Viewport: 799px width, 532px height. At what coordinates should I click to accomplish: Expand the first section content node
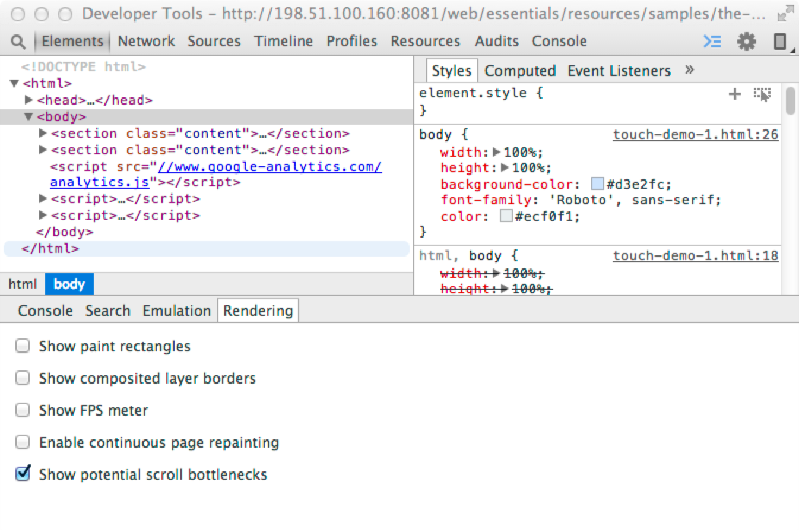43,133
